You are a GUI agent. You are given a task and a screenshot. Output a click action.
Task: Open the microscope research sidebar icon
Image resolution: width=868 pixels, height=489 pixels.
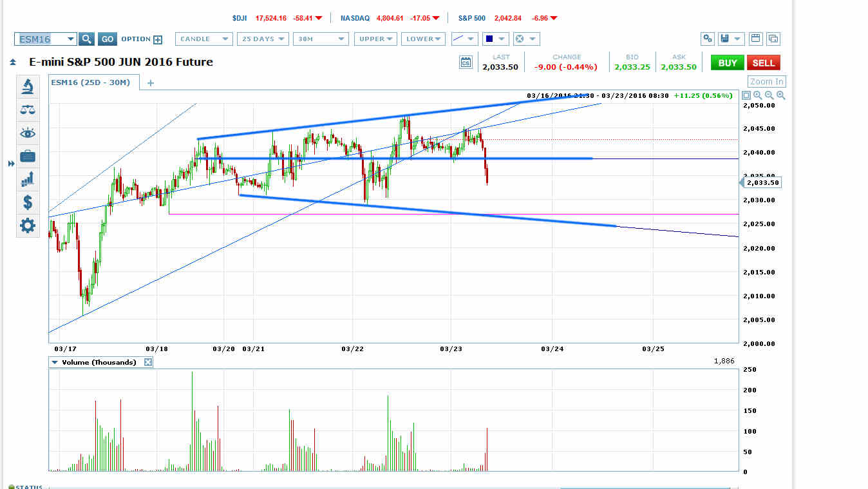[x=28, y=86]
